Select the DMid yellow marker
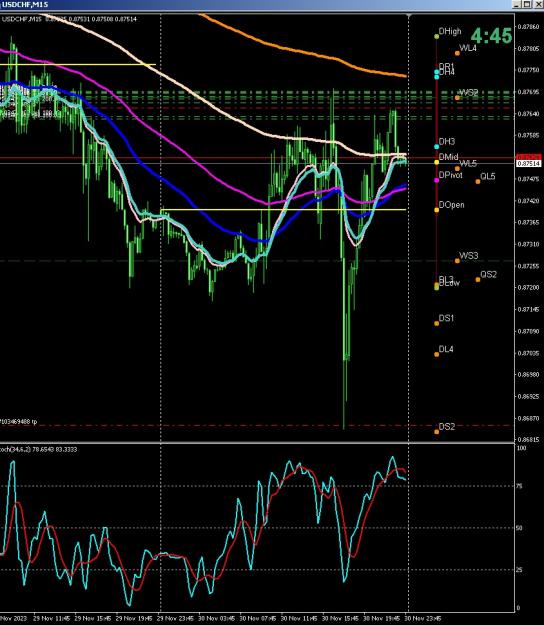Image resolution: width=544 pixels, height=625 pixels. pos(436,162)
